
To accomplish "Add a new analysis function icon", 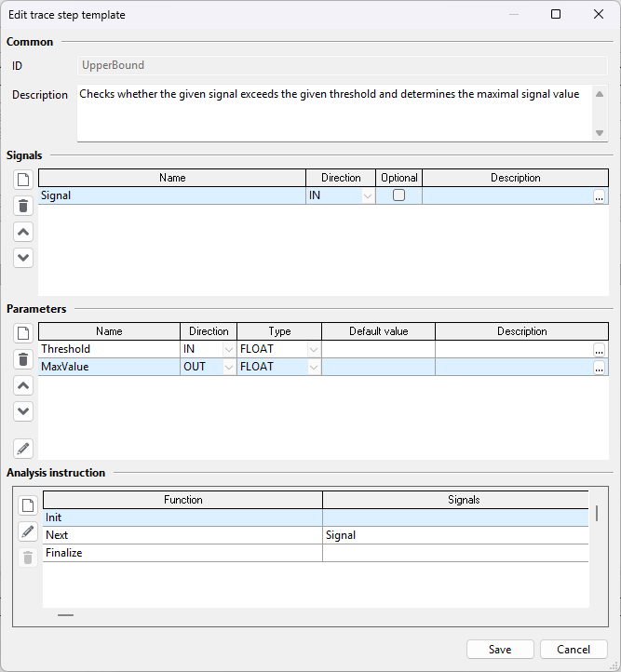I will pyautogui.click(x=28, y=505).
